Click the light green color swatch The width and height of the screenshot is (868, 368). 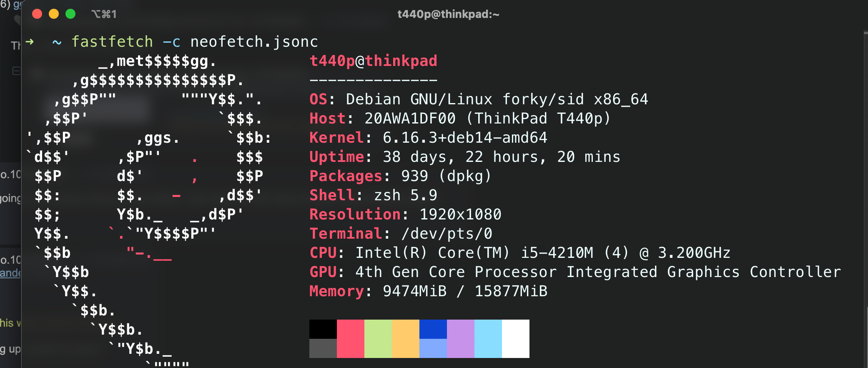point(378,339)
